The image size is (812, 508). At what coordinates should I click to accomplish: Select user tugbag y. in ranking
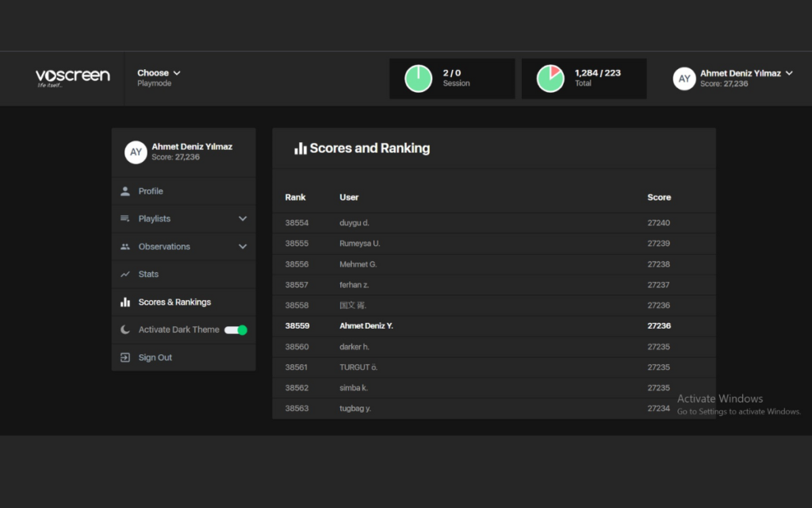click(x=355, y=409)
